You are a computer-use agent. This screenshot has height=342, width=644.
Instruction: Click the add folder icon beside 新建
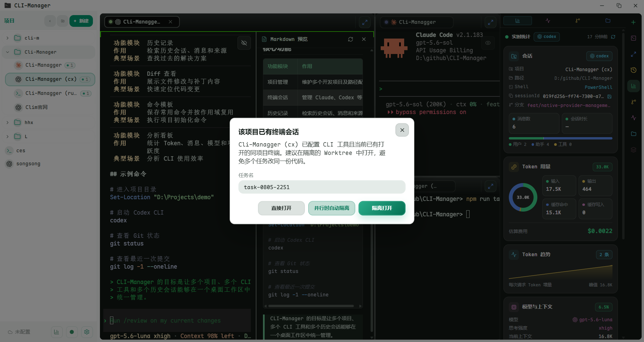[x=62, y=21]
